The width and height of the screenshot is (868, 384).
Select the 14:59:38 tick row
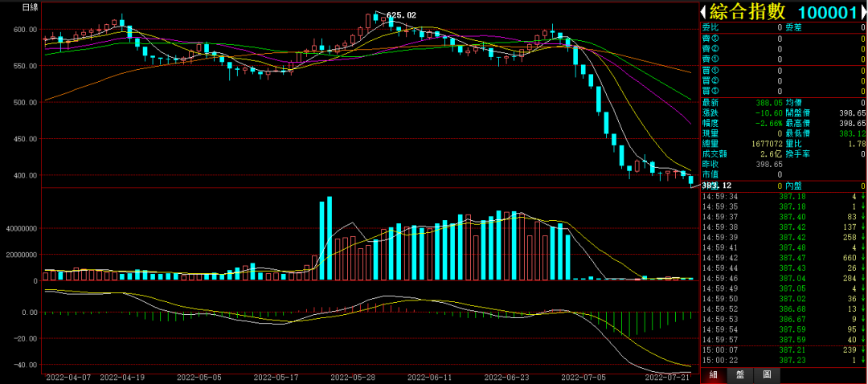[784, 227]
